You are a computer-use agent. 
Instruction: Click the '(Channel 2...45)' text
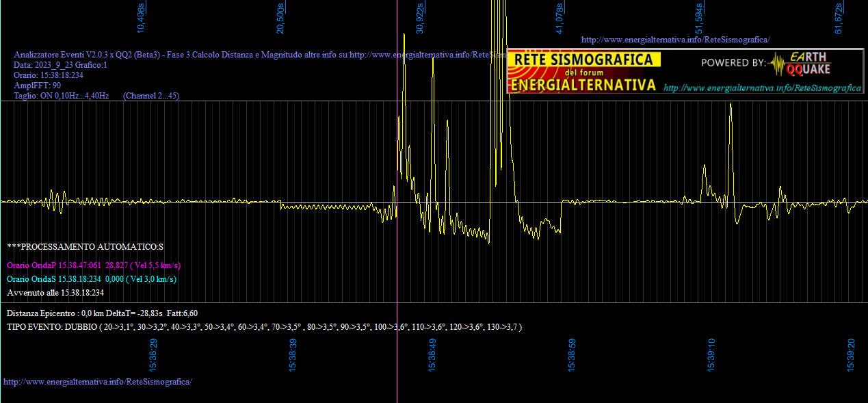[151, 96]
